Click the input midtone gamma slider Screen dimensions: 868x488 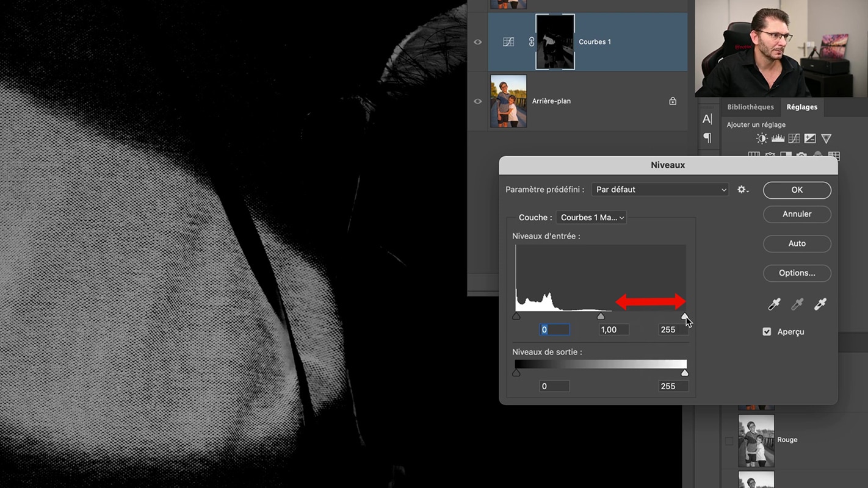coord(601,317)
